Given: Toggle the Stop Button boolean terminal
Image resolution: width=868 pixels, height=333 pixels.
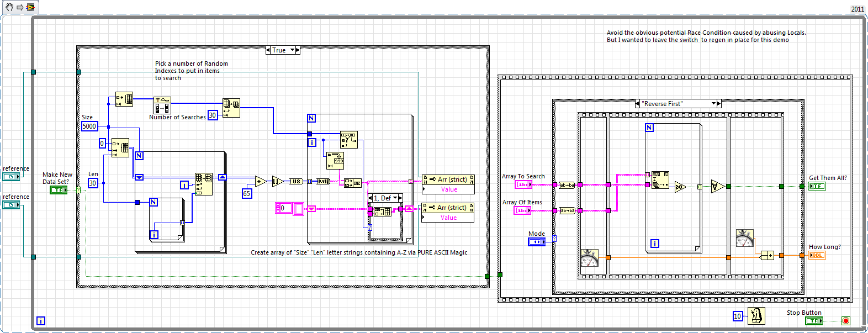Looking at the screenshot, I should (813, 321).
